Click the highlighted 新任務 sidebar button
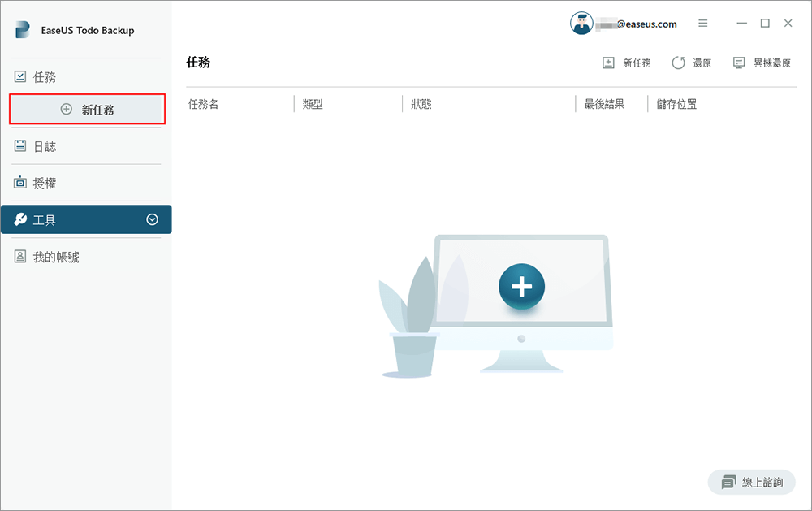The width and height of the screenshot is (812, 511). pos(87,108)
